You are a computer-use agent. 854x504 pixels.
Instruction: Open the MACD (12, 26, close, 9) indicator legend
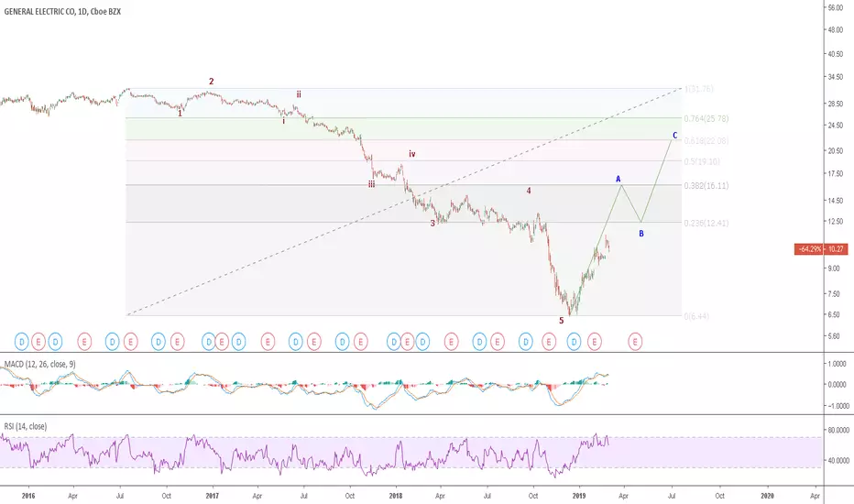pyautogui.click(x=39, y=364)
